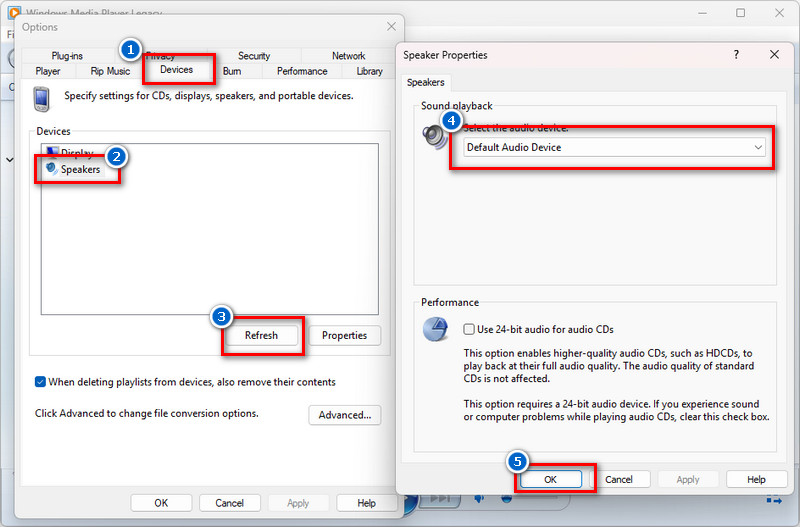The width and height of the screenshot is (800, 527).
Task: Select the Display icon in the Devices list
Action: click(x=52, y=152)
